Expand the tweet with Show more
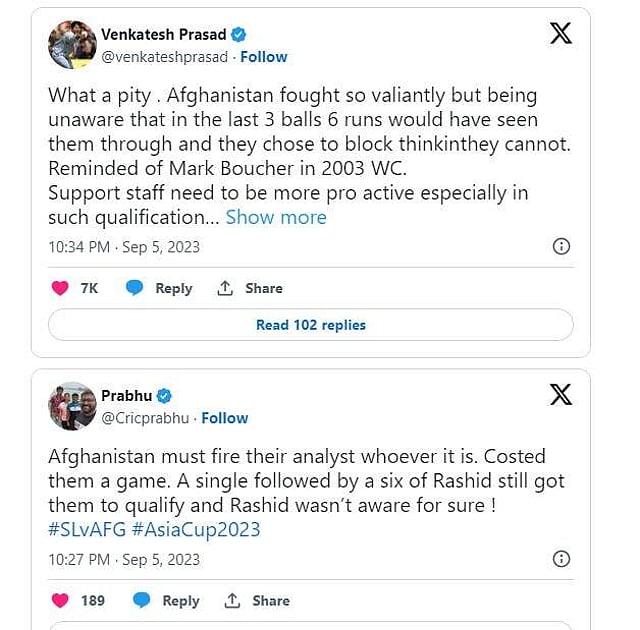Screen dimensions: 640x630 coord(276,217)
